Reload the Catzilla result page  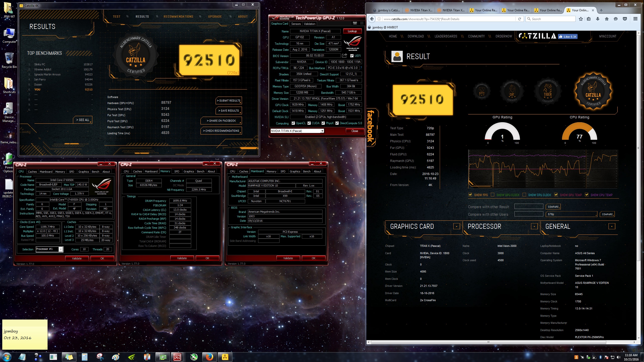pos(519,19)
